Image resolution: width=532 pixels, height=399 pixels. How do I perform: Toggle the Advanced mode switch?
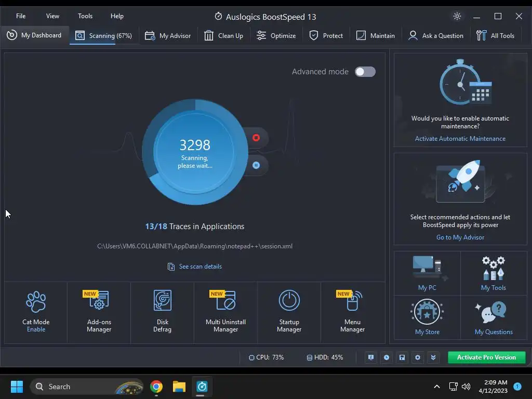pyautogui.click(x=365, y=72)
